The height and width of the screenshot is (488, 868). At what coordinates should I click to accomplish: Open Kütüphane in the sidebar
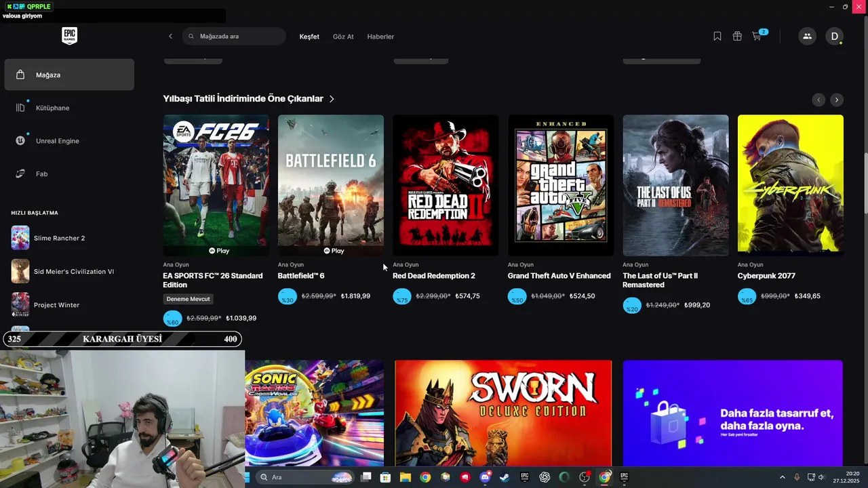coord(69,108)
